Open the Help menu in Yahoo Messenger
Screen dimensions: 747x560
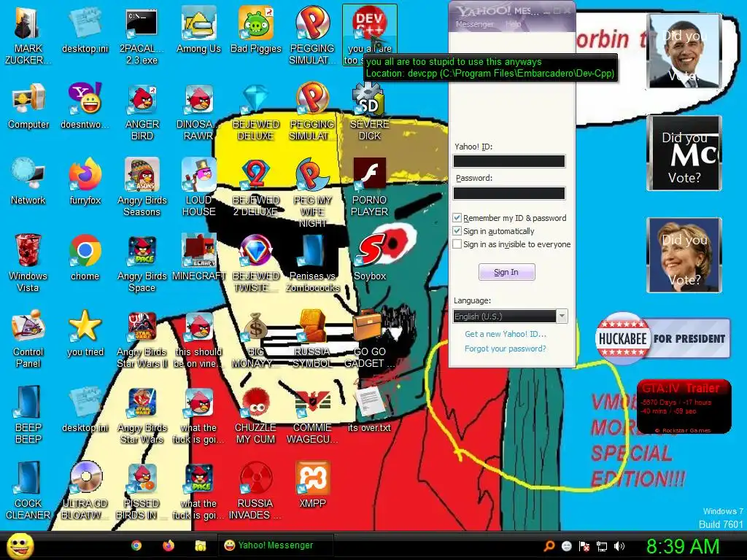point(513,24)
